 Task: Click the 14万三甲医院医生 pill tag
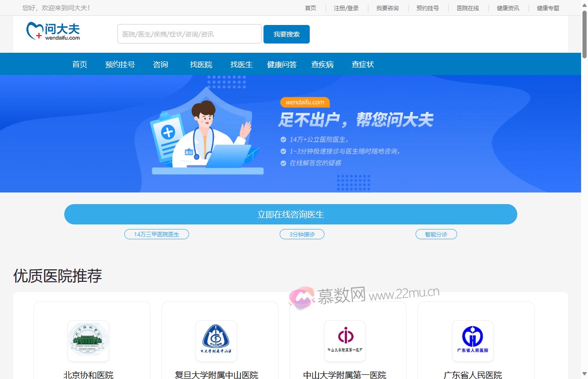tap(157, 234)
